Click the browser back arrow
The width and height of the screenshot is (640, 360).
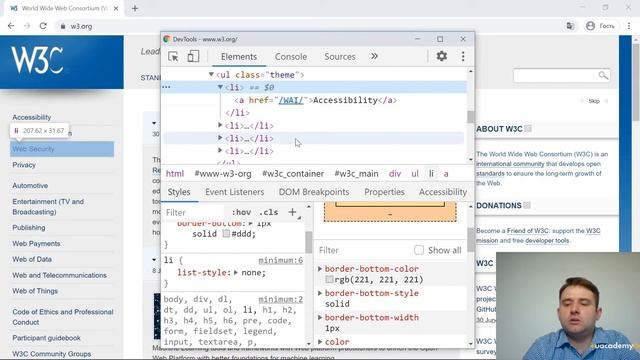11,26
